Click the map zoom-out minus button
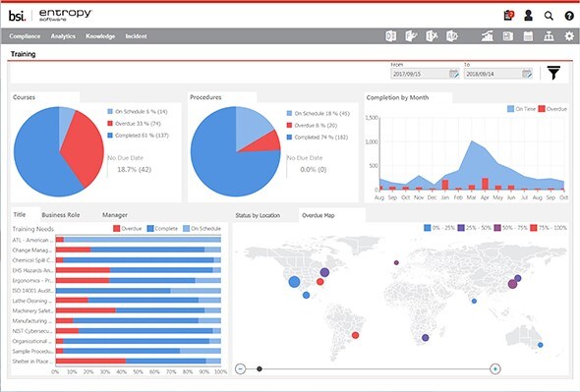Image resolution: width=580 pixels, height=392 pixels. click(x=241, y=368)
